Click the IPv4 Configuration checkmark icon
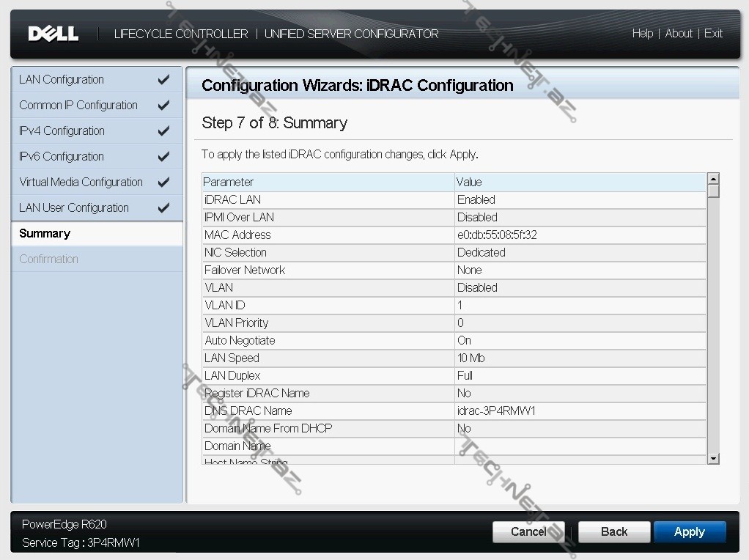This screenshot has height=560, width=749. 163,131
